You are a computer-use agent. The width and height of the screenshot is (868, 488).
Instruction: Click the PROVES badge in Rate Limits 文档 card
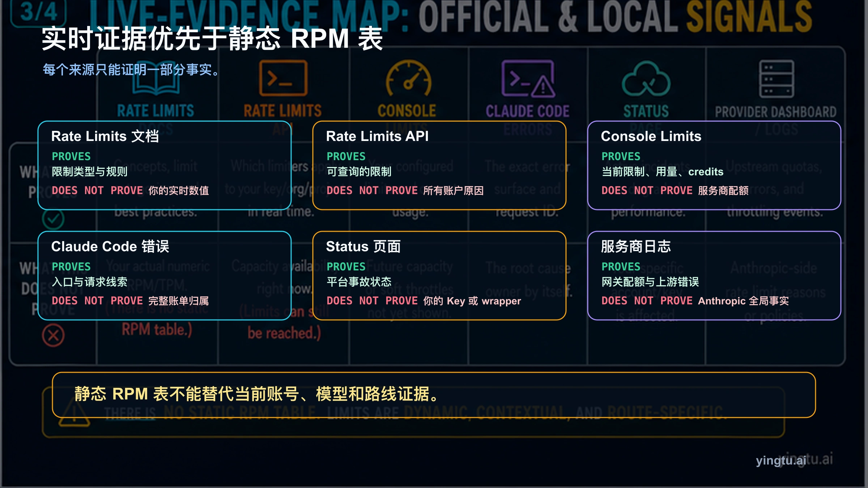(x=71, y=156)
